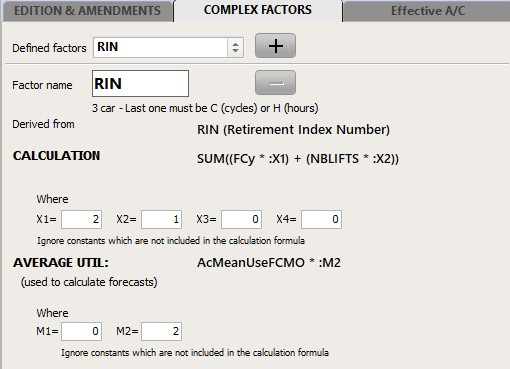This screenshot has height=369, width=510.
Task: Click the '(used to calculate forecasts)' note
Action: 89,282
